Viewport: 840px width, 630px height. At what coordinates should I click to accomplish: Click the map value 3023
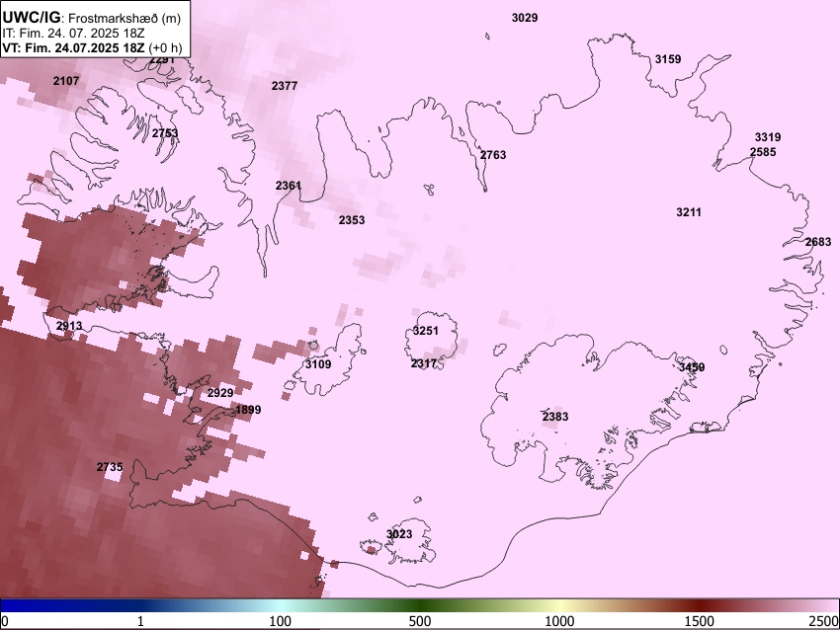click(x=399, y=534)
